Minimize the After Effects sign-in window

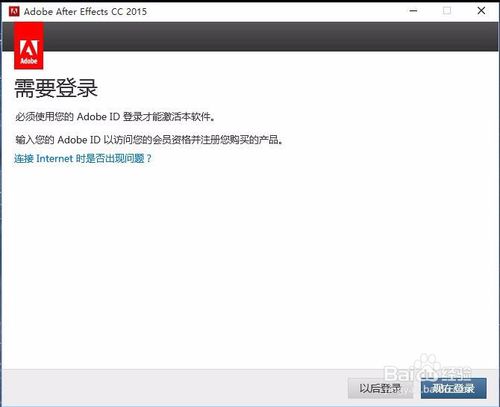click(x=413, y=11)
